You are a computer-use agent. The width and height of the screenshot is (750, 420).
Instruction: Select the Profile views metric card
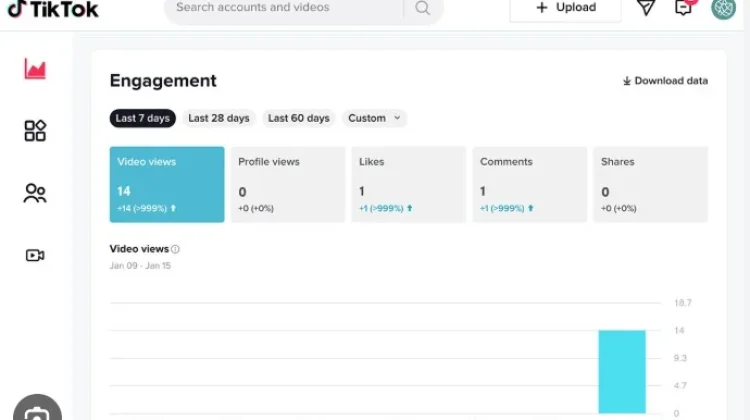coord(287,185)
